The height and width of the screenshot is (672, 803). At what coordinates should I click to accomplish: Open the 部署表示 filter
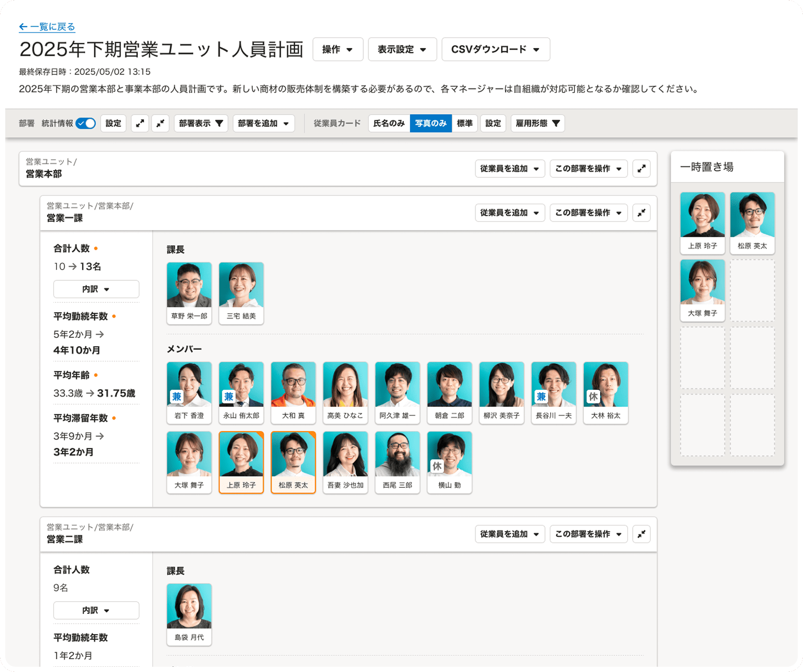pos(201,124)
